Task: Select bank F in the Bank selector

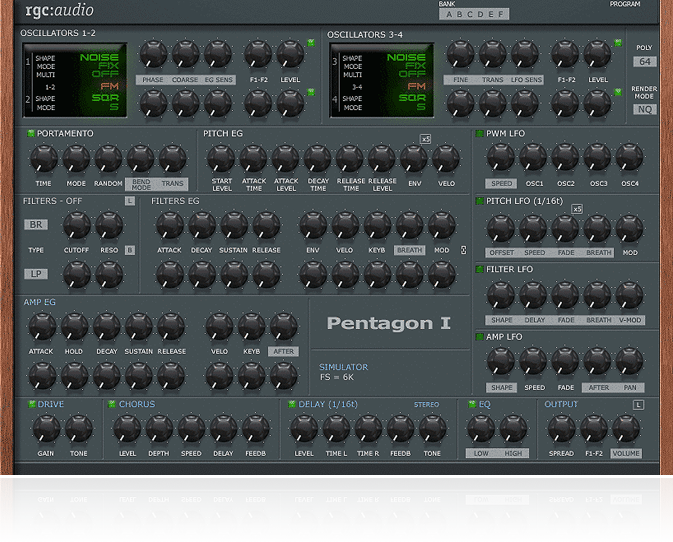Action: tap(500, 14)
